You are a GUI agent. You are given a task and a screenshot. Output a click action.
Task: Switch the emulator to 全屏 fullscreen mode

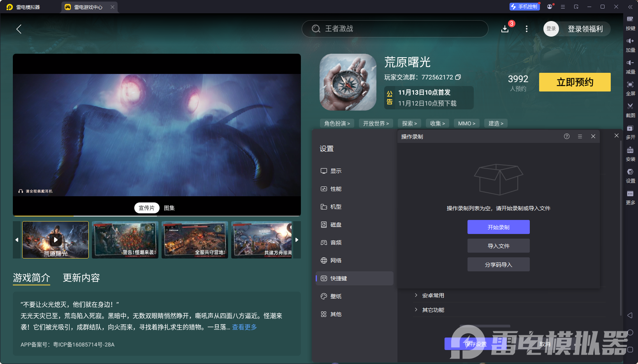coord(631,88)
